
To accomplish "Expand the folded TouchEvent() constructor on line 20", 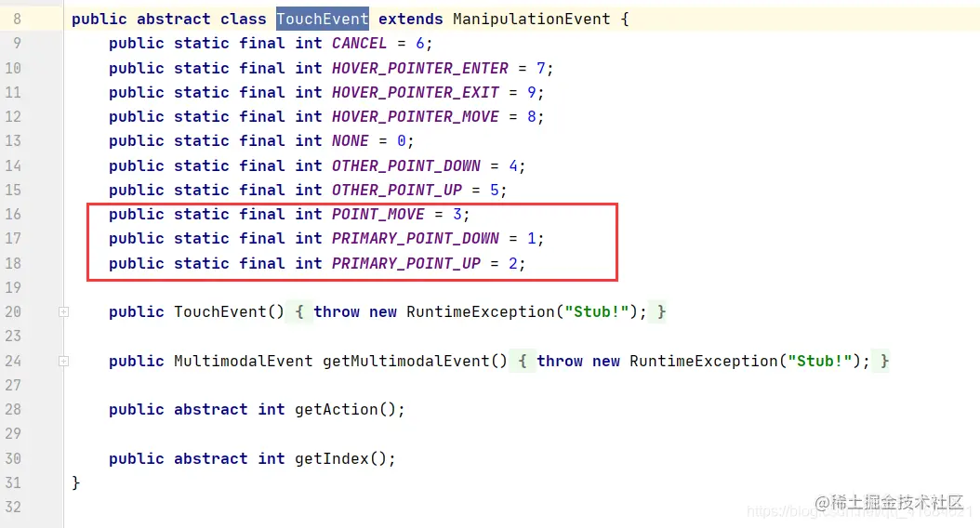I will click(x=64, y=311).
